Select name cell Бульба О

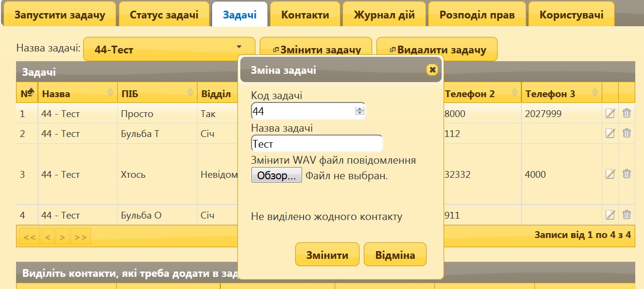point(157,215)
